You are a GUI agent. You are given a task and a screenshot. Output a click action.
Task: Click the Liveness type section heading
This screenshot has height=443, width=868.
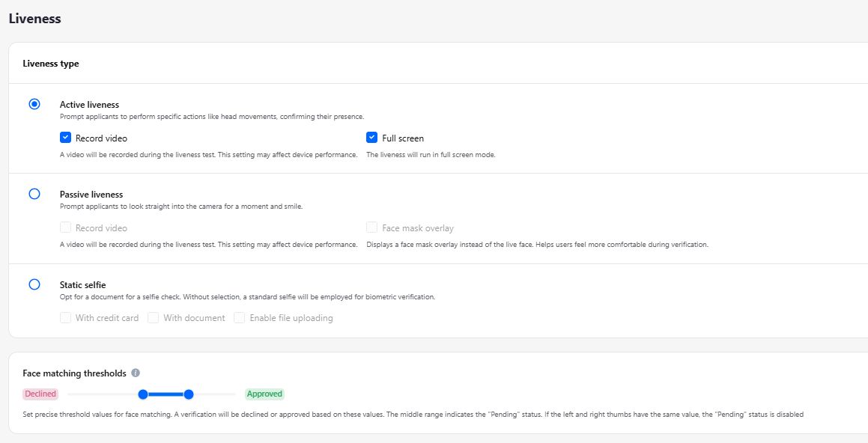(x=51, y=64)
